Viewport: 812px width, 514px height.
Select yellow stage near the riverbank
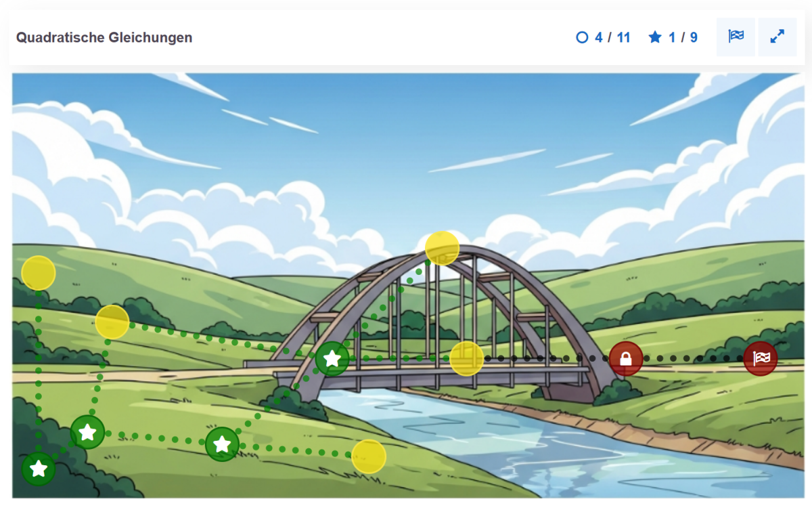369,456
